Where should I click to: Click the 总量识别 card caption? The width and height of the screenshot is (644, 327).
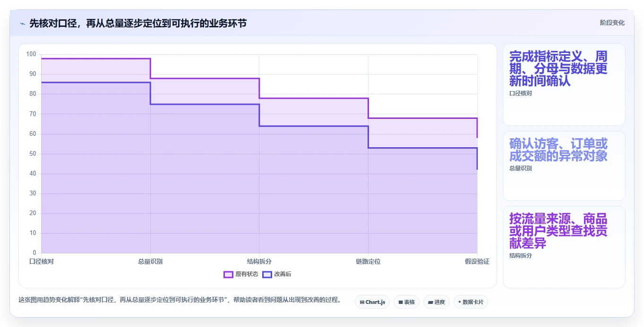(x=521, y=168)
